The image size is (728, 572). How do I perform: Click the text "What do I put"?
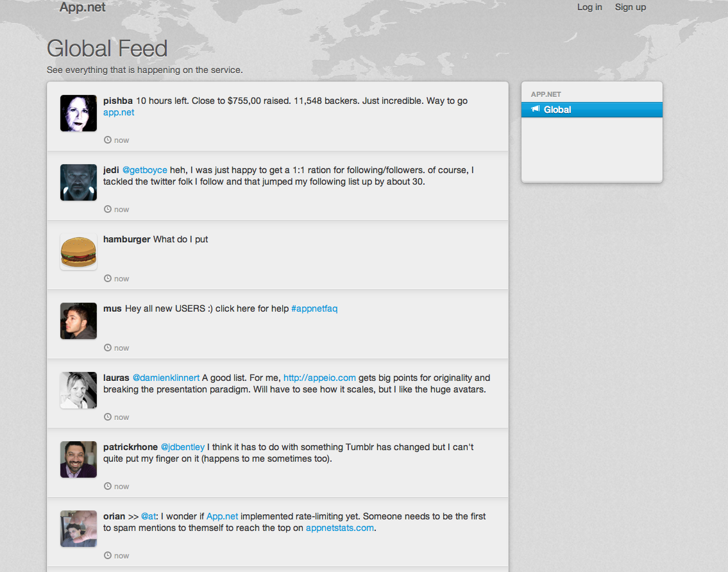point(181,239)
